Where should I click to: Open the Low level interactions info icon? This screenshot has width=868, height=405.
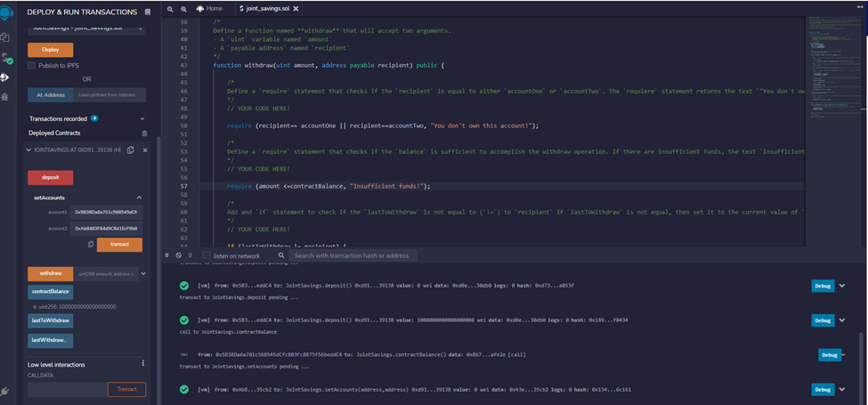click(142, 363)
